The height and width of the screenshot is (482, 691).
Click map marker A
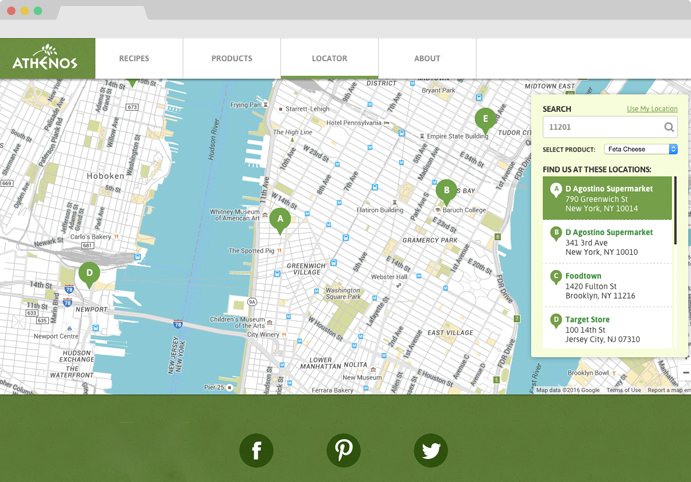(x=280, y=220)
